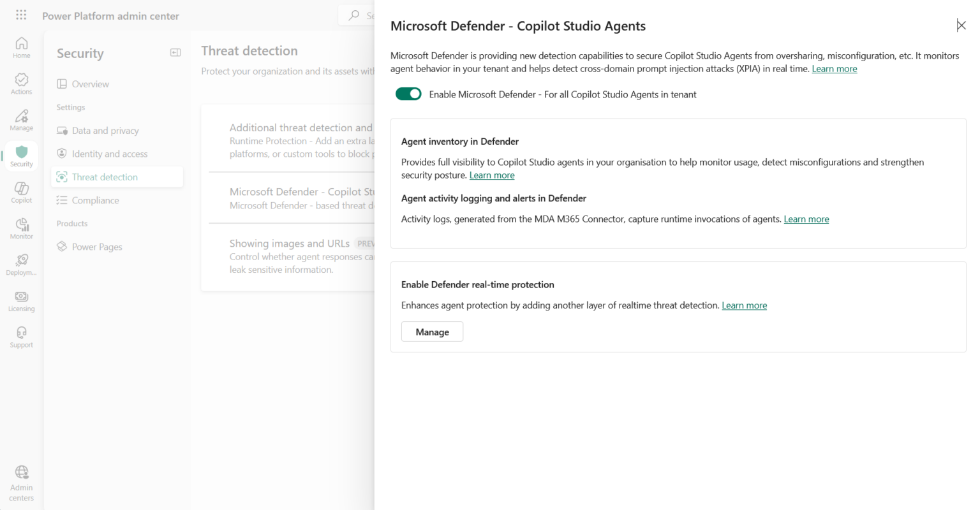Open Deployment in left rail

click(x=21, y=265)
